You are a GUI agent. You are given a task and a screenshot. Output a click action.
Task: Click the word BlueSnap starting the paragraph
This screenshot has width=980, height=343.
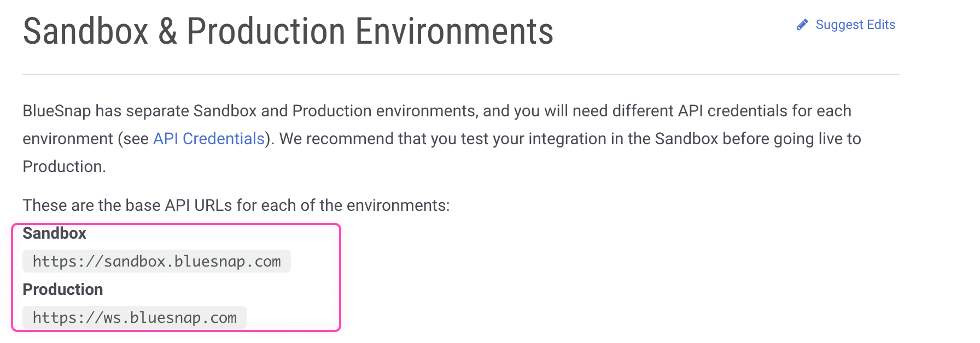pos(56,111)
